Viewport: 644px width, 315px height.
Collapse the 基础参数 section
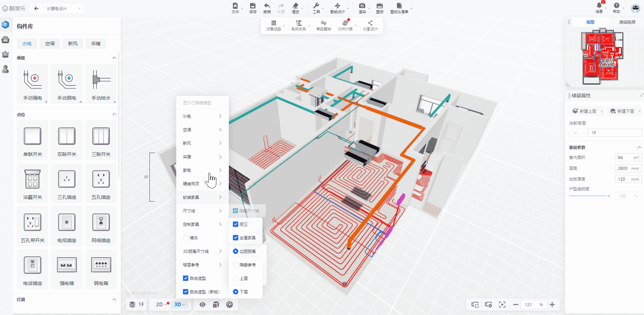coord(639,147)
